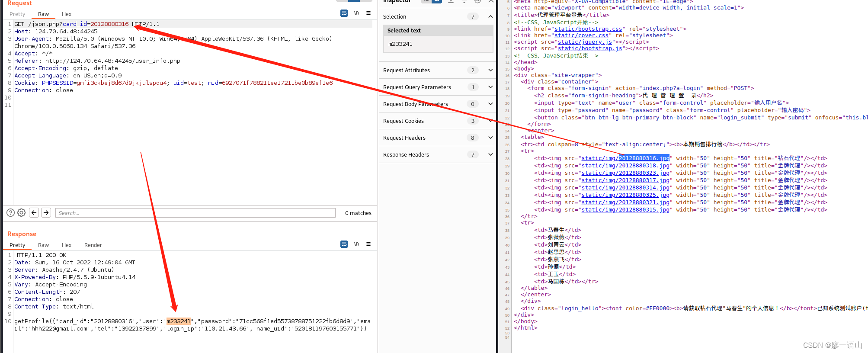Click table cell 刘青云 in source view
Viewport: 868px width, 353px height.
(556, 245)
